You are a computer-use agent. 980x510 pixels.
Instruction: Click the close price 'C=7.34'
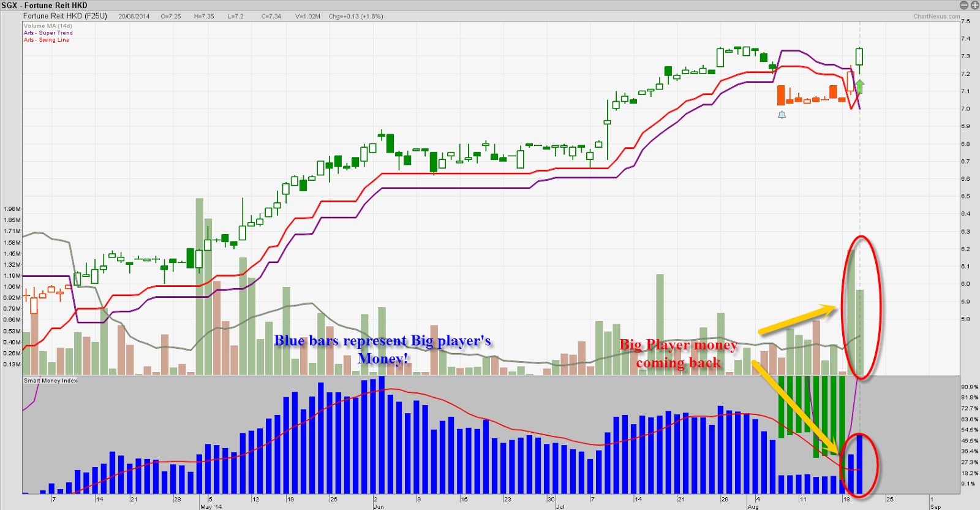point(271,17)
